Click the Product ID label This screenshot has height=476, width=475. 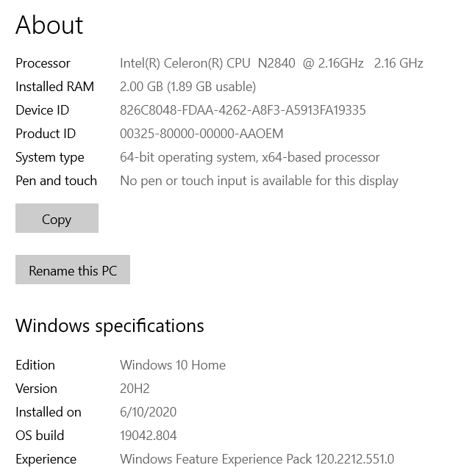click(x=46, y=134)
